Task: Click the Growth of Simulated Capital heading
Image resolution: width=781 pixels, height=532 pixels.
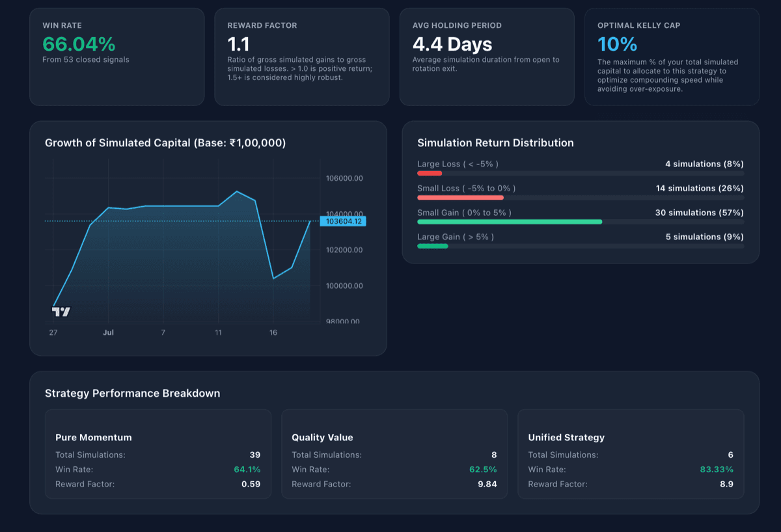Action: [x=165, y=143]
